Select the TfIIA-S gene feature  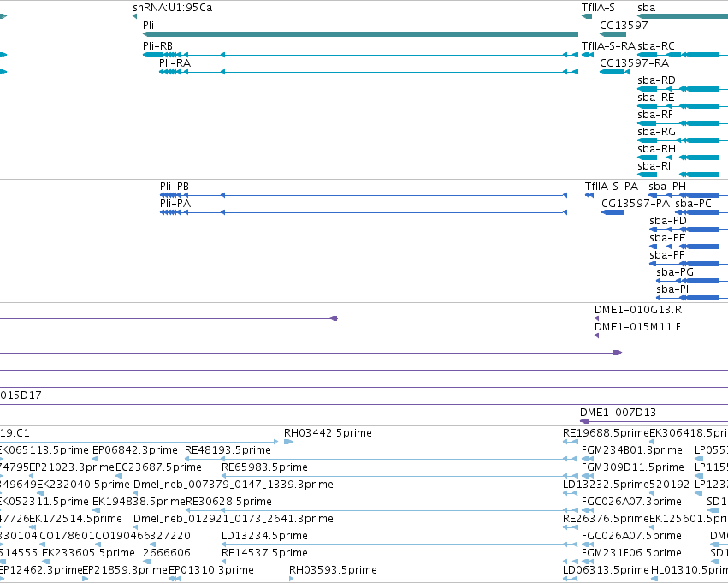[587, 17]
